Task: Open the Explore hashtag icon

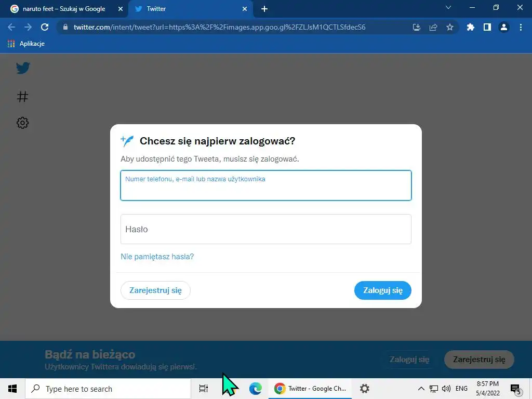Action: (22, 97)
